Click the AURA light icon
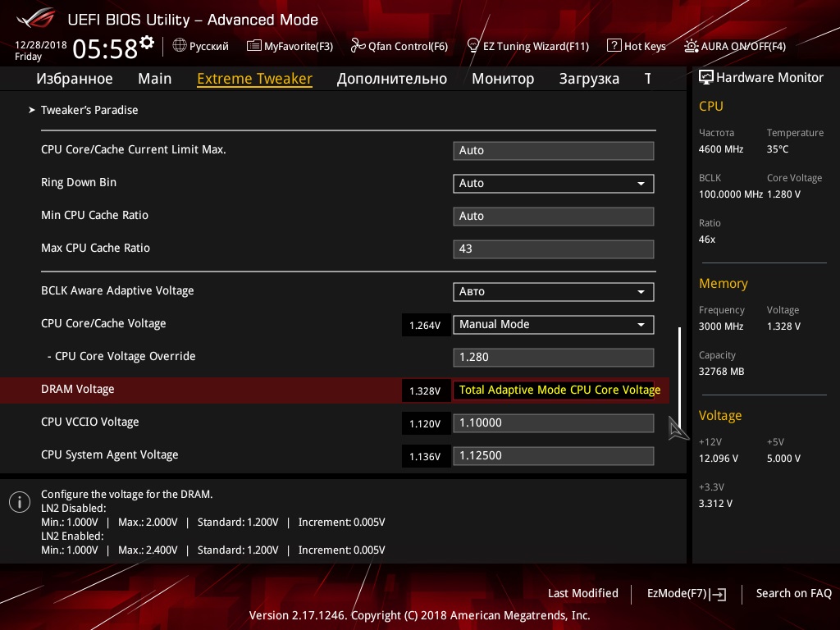Viewport: 840px width, 630px height. [691, 46]
